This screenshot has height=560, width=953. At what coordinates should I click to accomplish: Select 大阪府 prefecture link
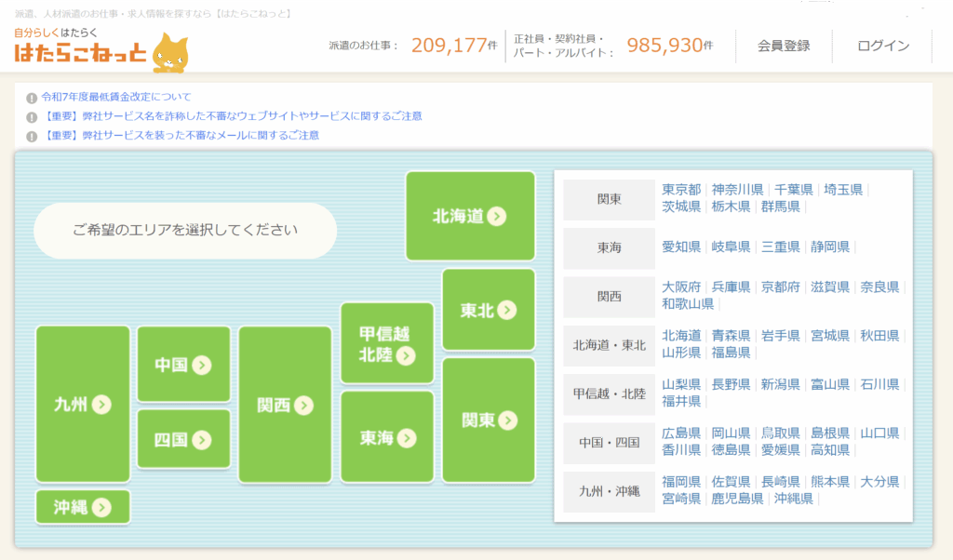(x=681, y=287)
